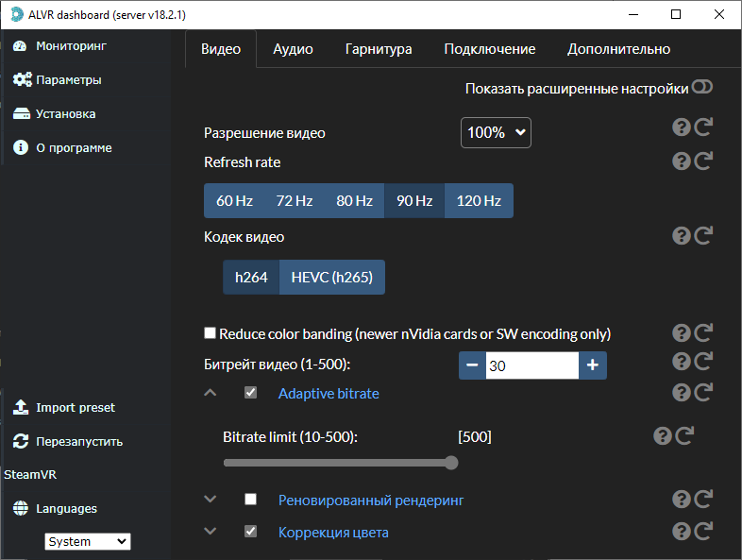
Task: Show help for Разрешение видео
Action: [682, 127]
